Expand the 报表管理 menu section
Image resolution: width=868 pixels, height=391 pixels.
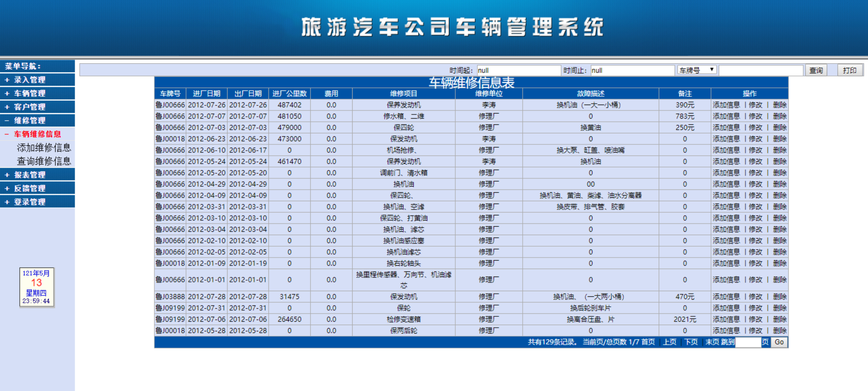(x=37, y=175)
